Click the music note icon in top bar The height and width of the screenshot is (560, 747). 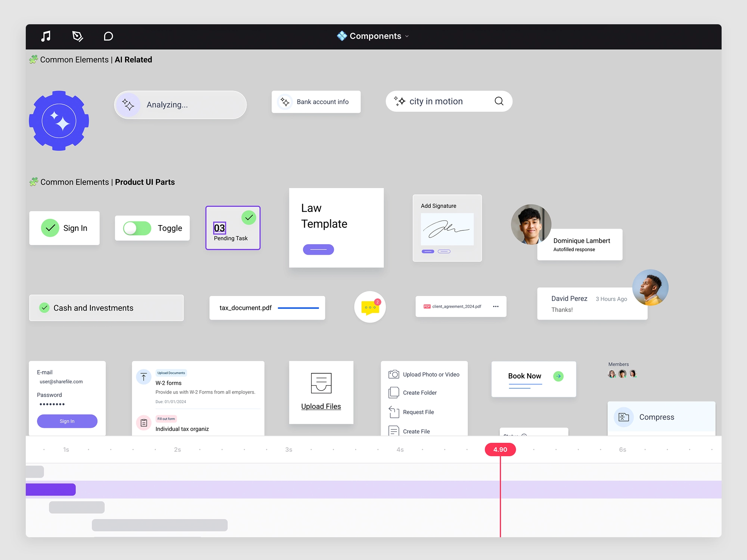(x=46, y=36)
